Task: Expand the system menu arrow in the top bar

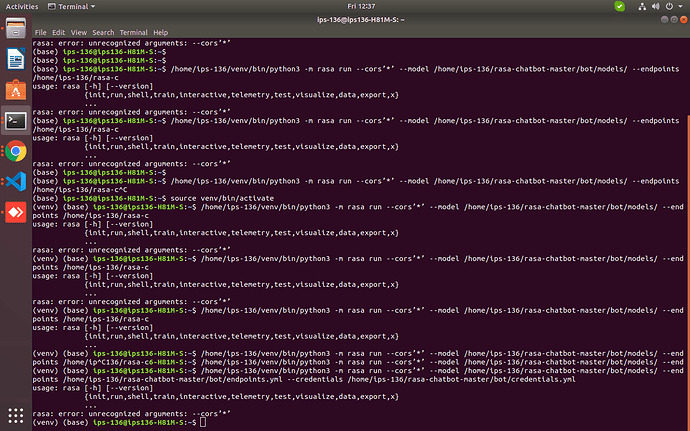Action: [x=680, y=7]
